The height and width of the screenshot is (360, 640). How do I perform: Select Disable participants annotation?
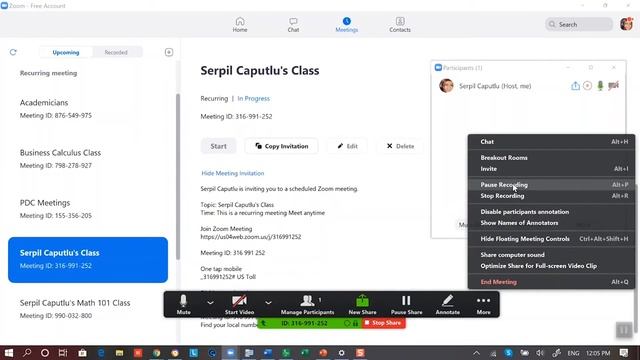click(551, 211)
